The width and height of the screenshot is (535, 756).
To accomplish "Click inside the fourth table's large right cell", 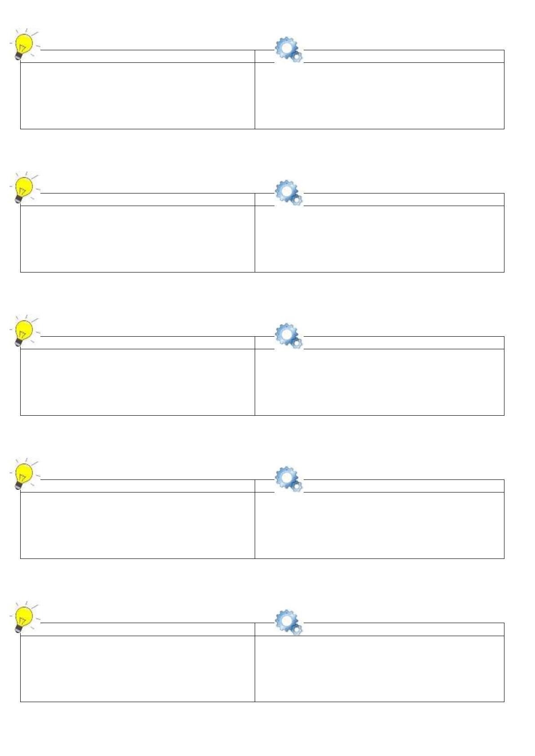I will (379, 525).
